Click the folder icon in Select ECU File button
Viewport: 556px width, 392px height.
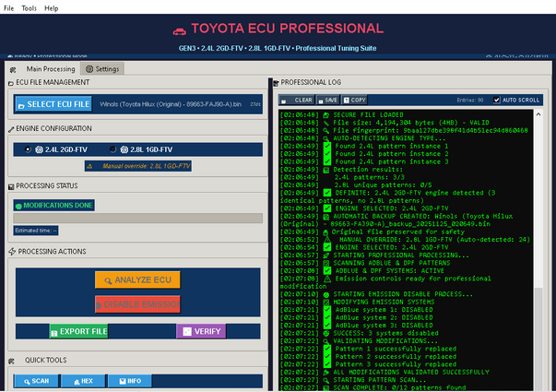click(21, 106)
